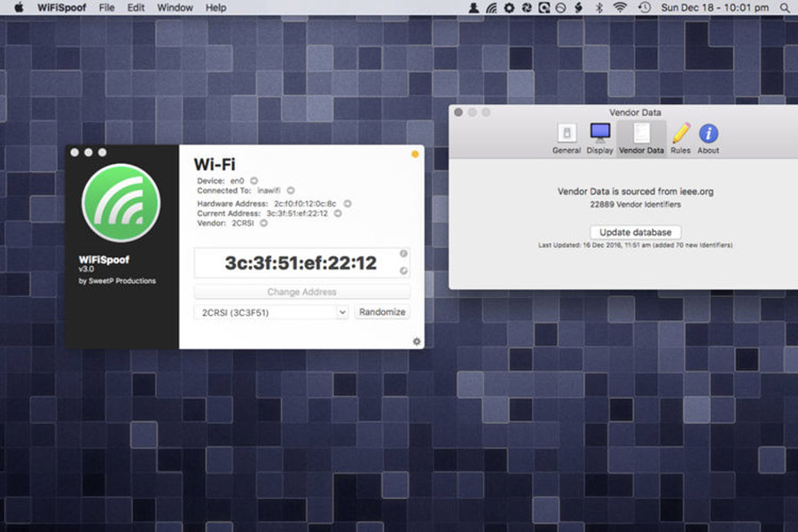Click the pinwheel status icon in the menu bar

click(x=527, y=8)
